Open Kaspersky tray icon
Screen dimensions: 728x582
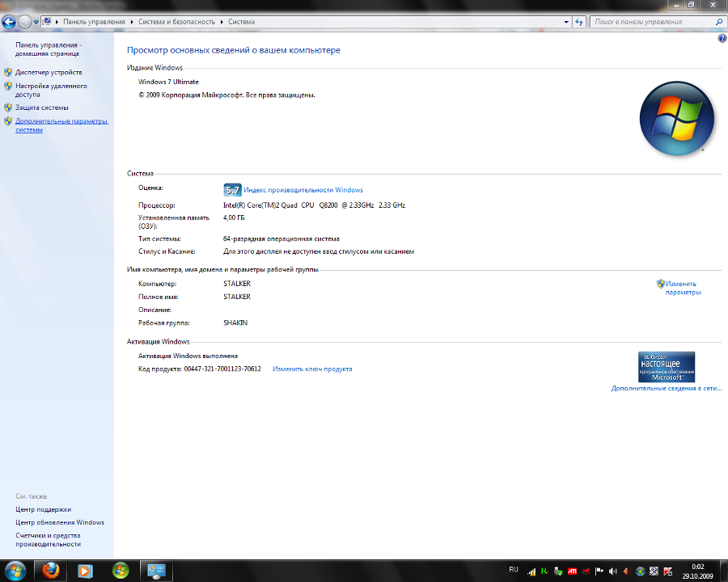click(667, 571)
